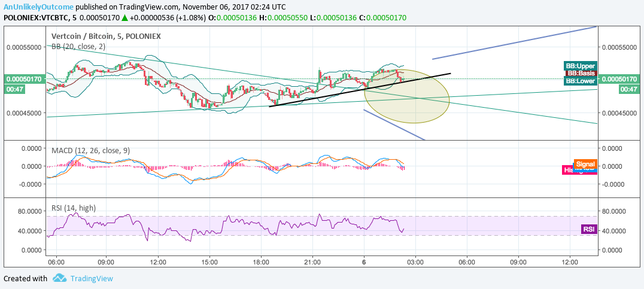Open the TradingView link beside Created with
This screenshot has width=644, height=289.
click(x=92, y=279)
